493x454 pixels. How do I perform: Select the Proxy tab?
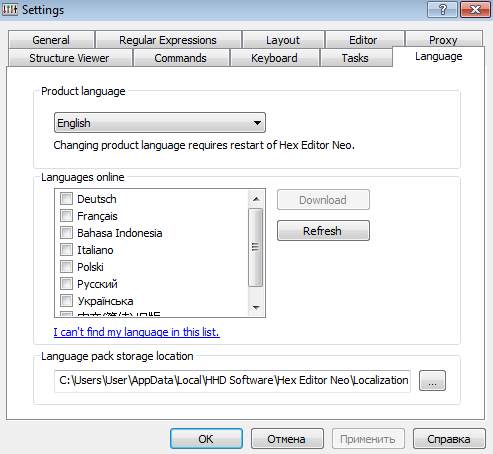point(443,39)
